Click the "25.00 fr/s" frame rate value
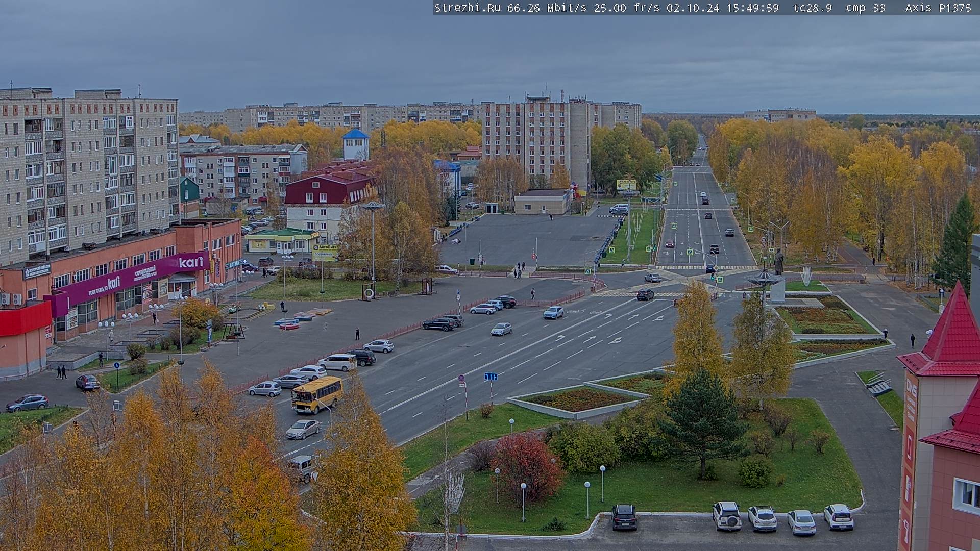The height and width of the screenshot is (551, 980). tap(627, 8)
